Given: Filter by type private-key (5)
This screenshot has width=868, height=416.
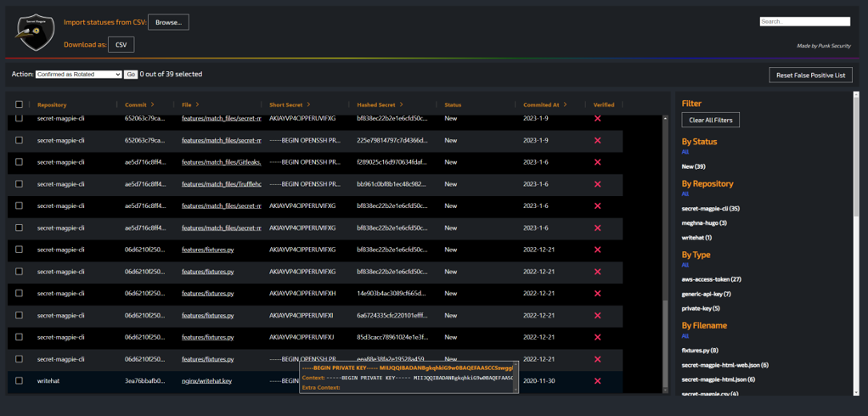Looking at the screenshot, I should (701, 308).
